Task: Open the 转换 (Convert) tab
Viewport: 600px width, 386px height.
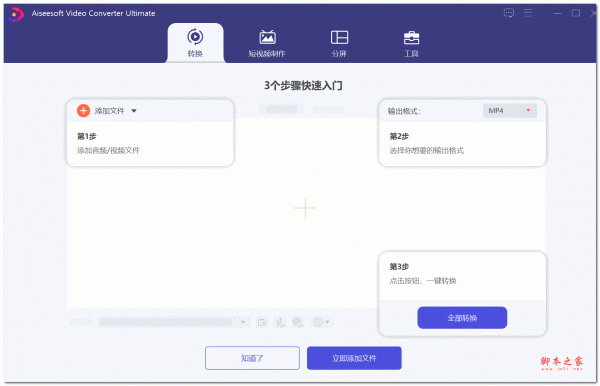Action: tap(195, 43)
